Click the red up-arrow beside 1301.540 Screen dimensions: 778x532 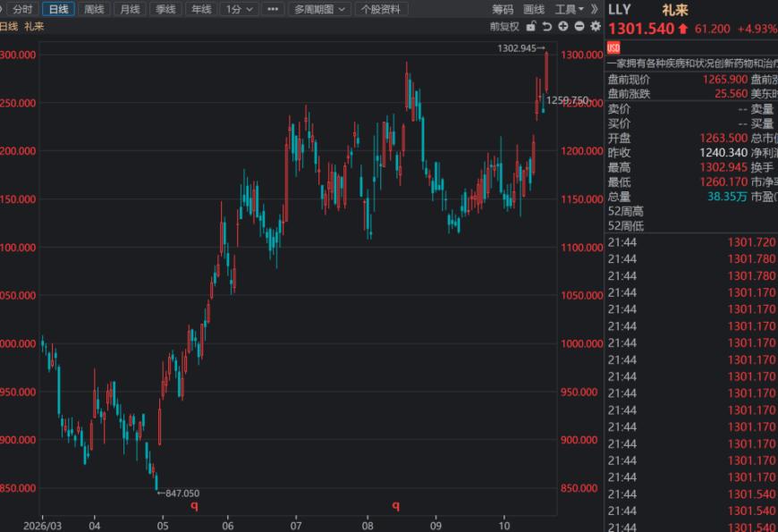[683, 29]
